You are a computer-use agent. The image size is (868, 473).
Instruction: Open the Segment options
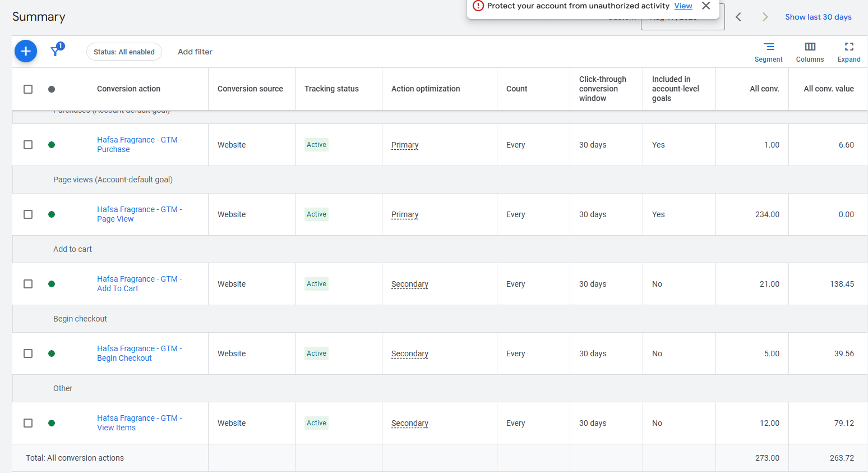pos(768,52)
